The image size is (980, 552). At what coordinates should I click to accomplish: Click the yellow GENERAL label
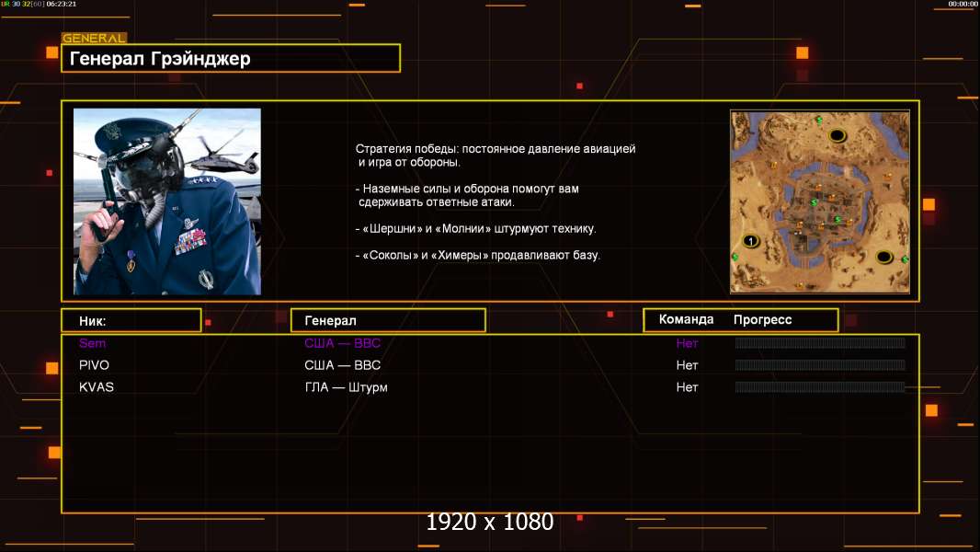(94, 38)
